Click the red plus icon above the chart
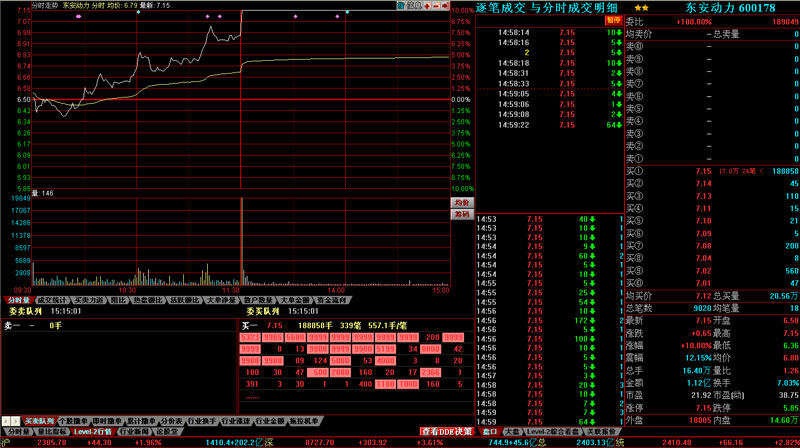This screenshot has width=800, height=448. click(x=429, y=5)
